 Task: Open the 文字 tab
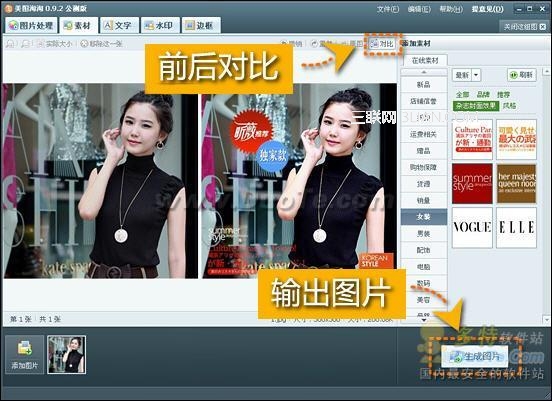pos(119,25)
